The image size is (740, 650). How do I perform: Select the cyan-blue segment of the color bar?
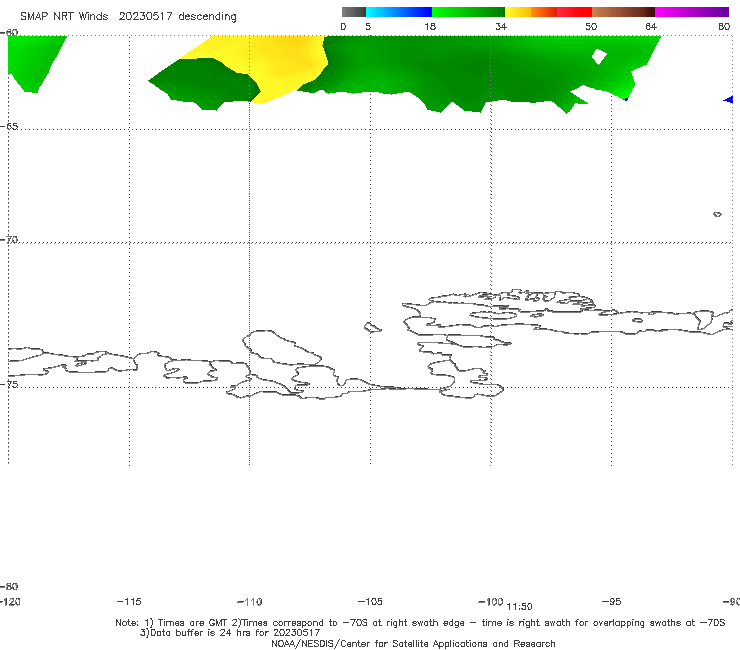click(x=399, y=12)
